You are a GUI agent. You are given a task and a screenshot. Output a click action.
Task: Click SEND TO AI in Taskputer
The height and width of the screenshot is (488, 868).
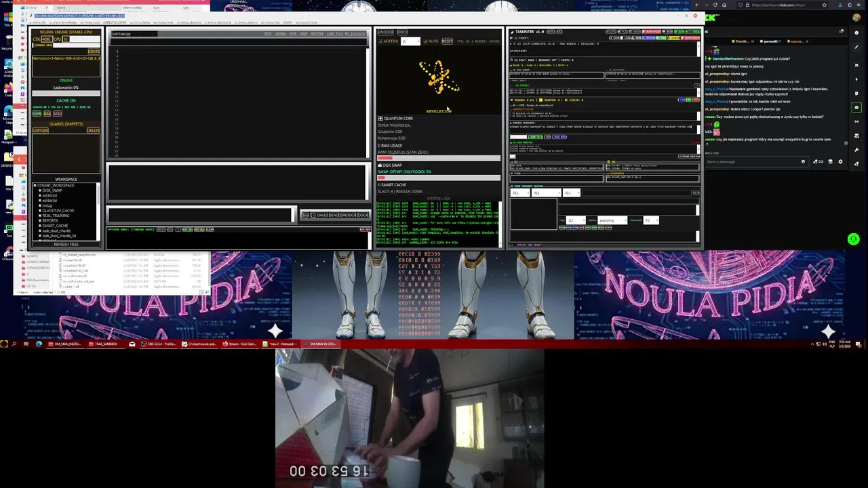536,137
